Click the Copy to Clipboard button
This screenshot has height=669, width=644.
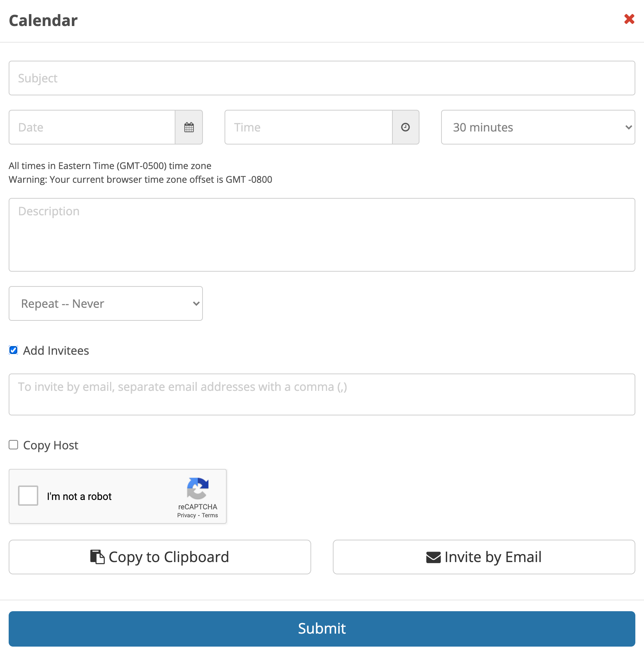click(x=160, y=557)
